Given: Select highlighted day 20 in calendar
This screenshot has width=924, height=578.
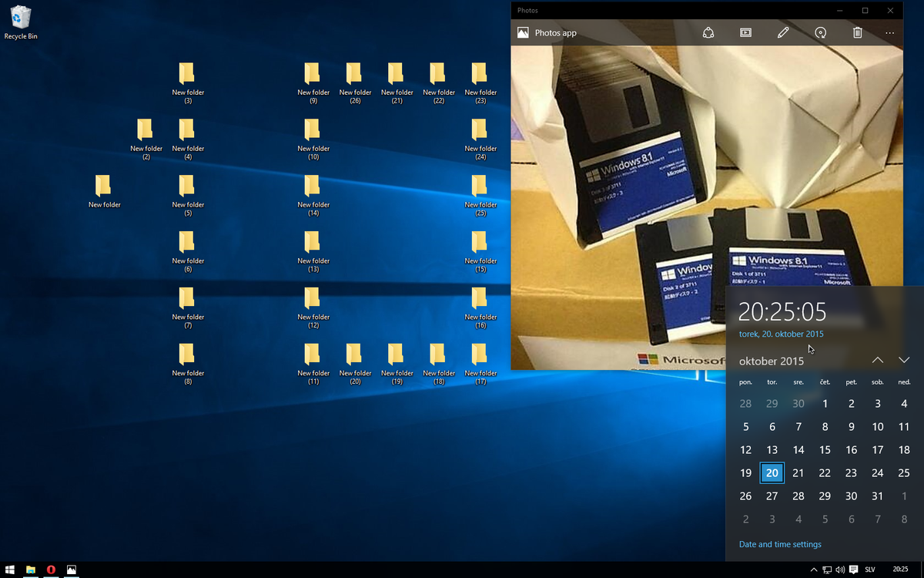Looking at the screenshot, I should click(x=772, y=472).
